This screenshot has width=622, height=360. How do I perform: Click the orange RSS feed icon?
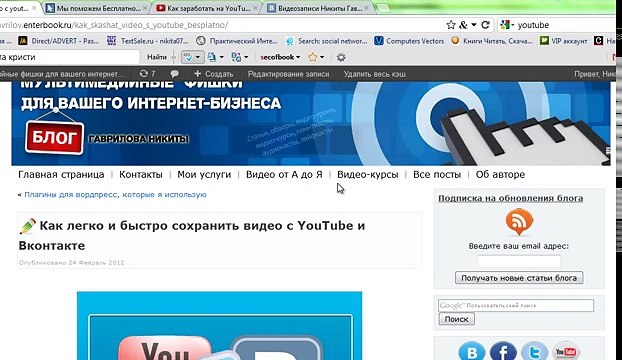[519, 222]
